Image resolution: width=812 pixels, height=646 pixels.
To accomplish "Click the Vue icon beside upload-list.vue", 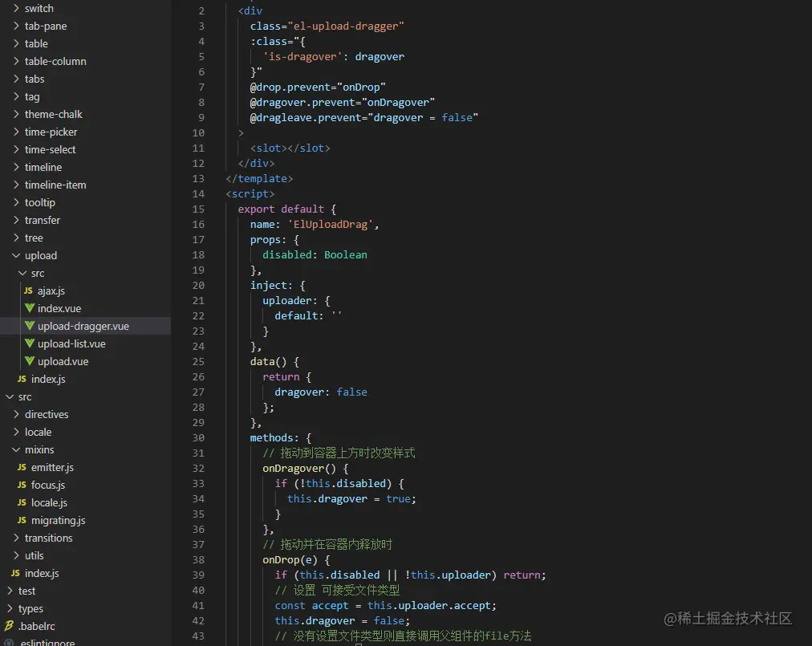I will pos(30,343).
